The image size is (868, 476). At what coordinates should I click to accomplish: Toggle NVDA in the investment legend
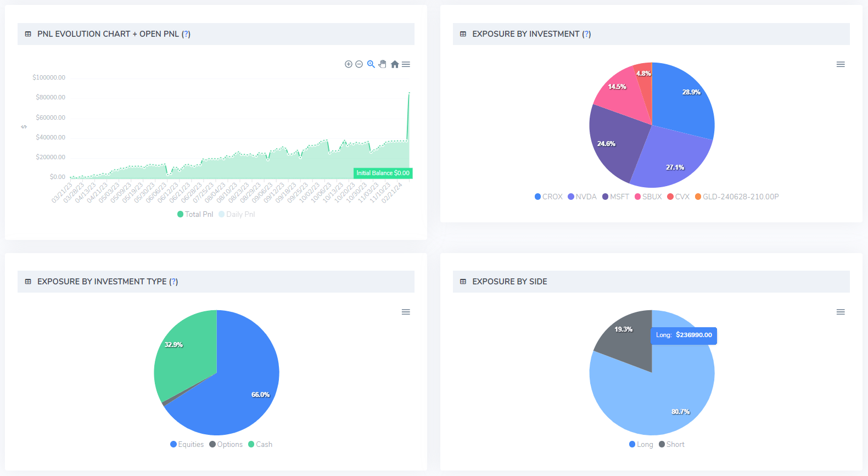tap(582, 197)
